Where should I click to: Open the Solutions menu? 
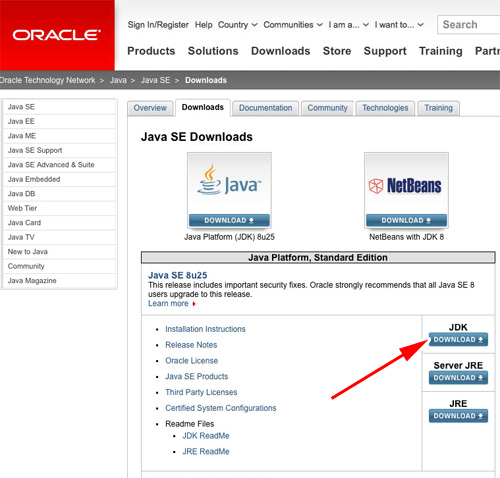coord(213,51)
